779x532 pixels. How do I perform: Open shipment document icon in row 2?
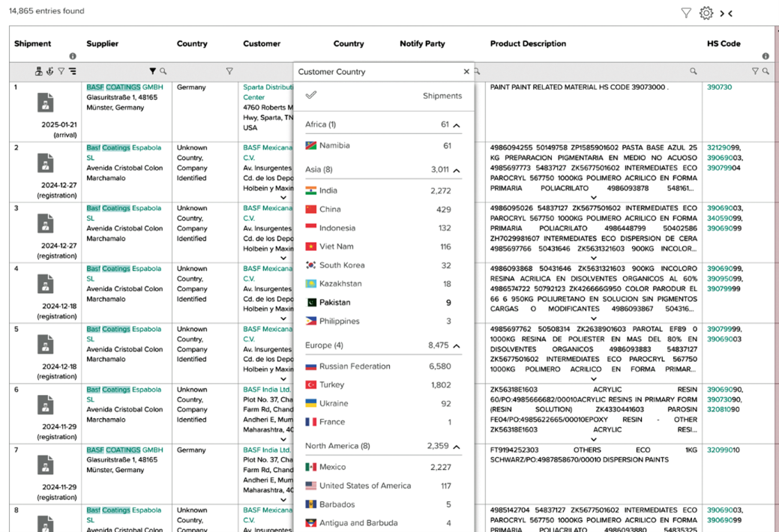(x=45, y=163)
